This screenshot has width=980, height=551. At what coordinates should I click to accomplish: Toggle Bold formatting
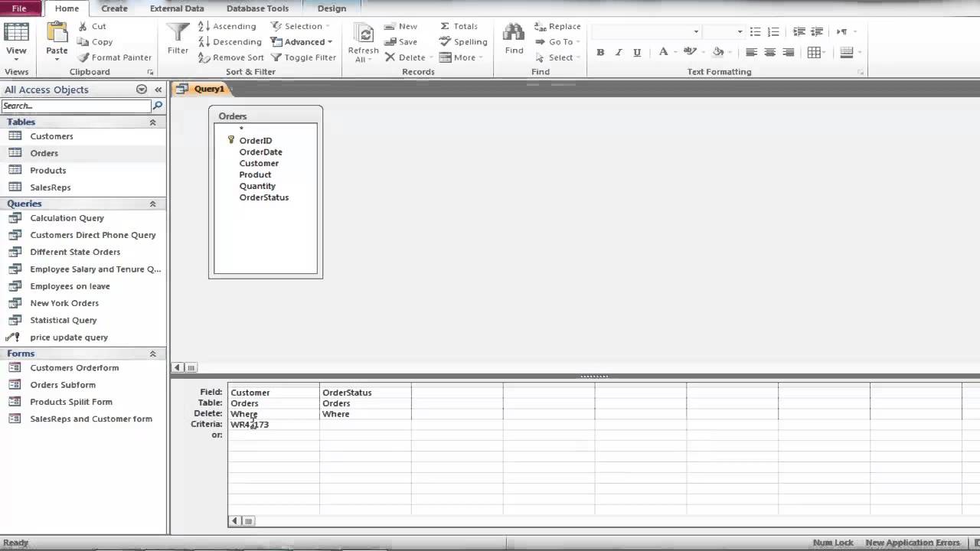click(x=600, y=53)
